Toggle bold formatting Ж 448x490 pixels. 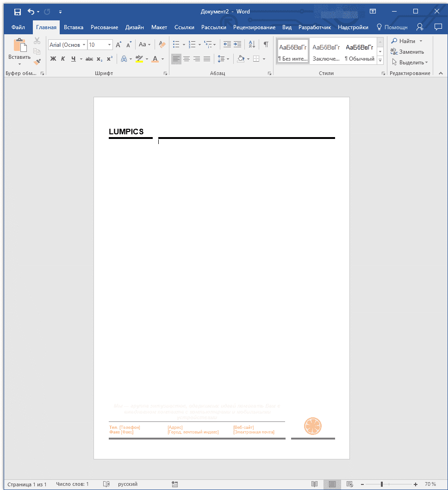(53, 59)
